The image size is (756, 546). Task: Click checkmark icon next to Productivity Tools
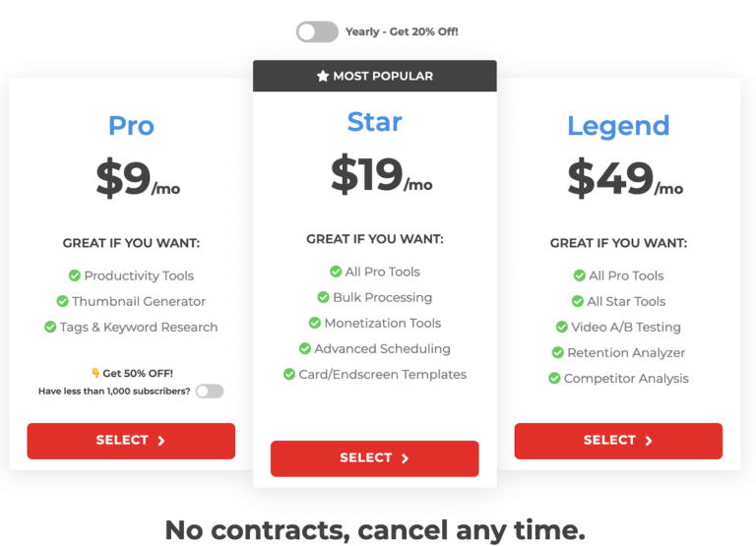tap(74, 275)
